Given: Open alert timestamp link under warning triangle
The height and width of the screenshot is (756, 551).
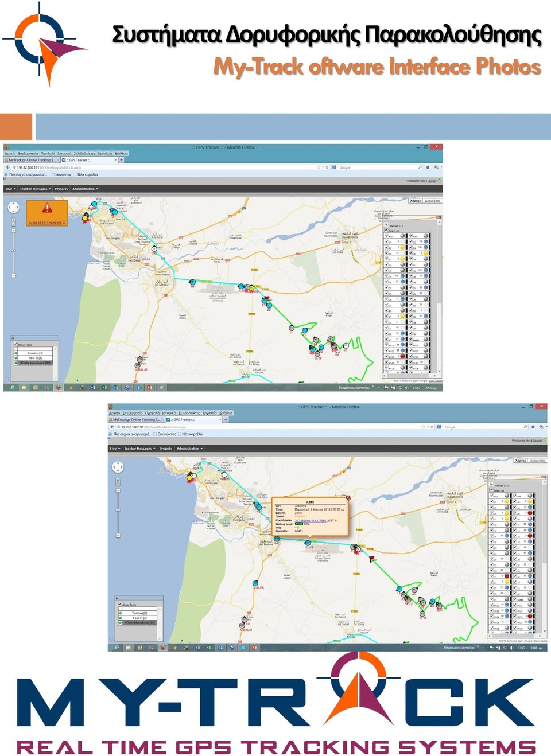Looking at the screenshot, I should coord(46,223).
